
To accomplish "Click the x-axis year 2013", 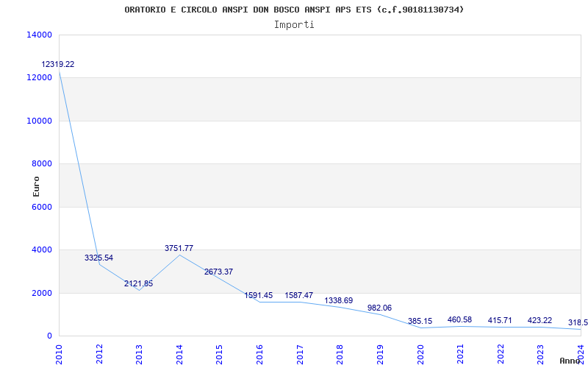I will (139, 355).
